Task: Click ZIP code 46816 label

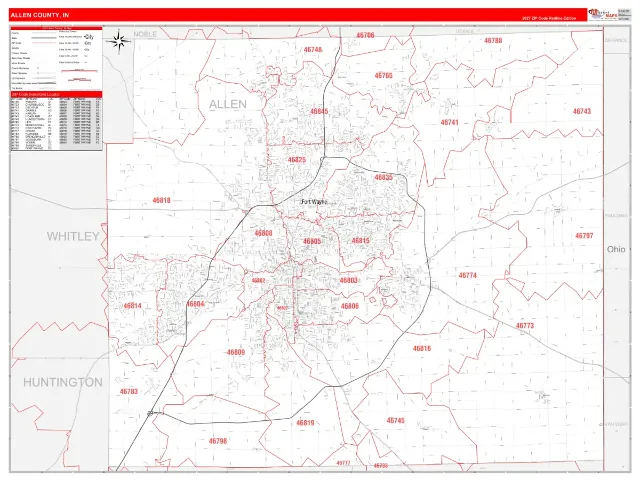Action: (422, 348)
